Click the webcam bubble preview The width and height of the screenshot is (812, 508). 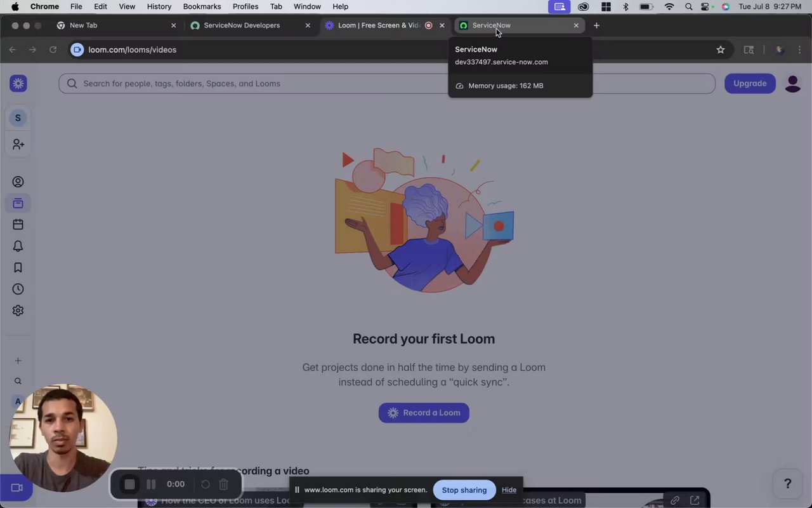tap(63, 438)
